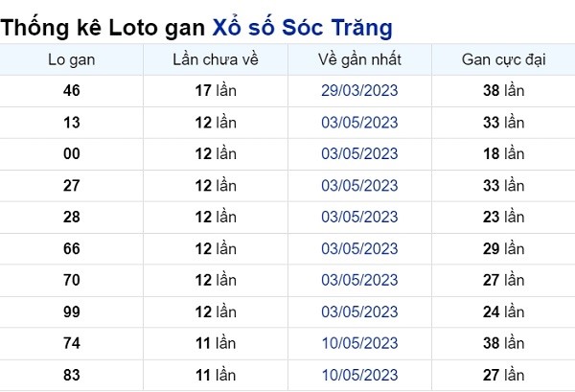Click the Lần chưa về column header
The width and height of the screenshot is (575, 392).
[x=216, y=59]
